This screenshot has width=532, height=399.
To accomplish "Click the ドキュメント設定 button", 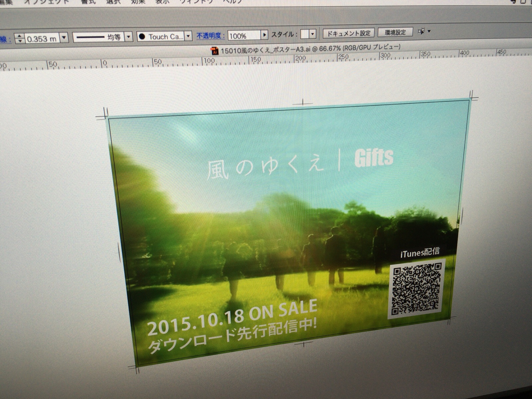I will tap(348, 33).
